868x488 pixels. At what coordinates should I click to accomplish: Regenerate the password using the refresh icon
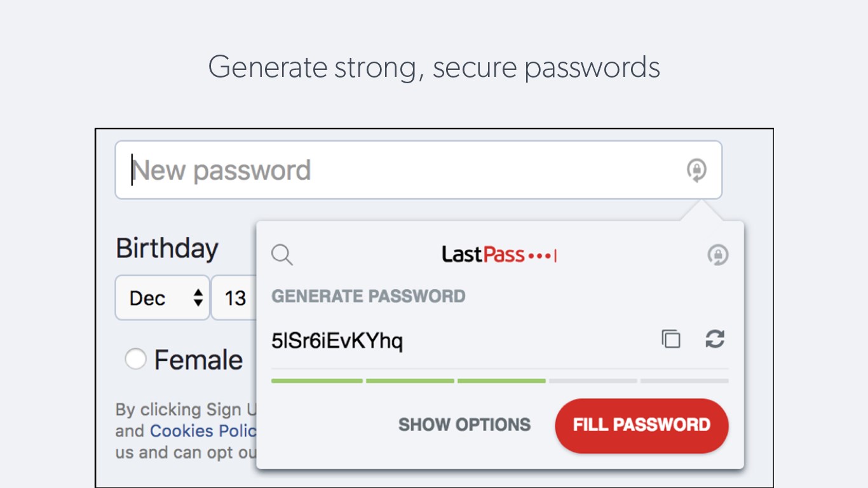tap(715, 339)
